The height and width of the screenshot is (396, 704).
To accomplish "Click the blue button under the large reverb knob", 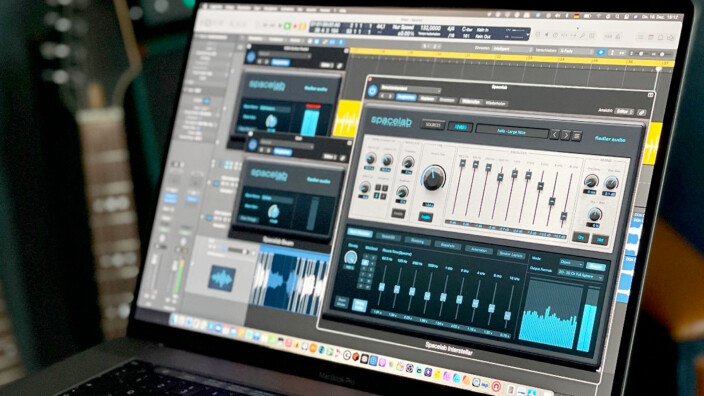I will tap(425, 217).
